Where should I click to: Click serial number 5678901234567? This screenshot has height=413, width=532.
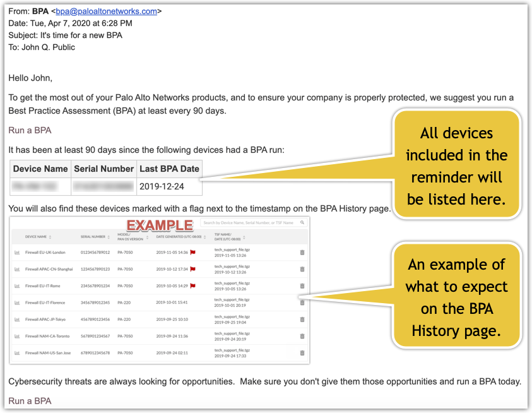[95, 336]
